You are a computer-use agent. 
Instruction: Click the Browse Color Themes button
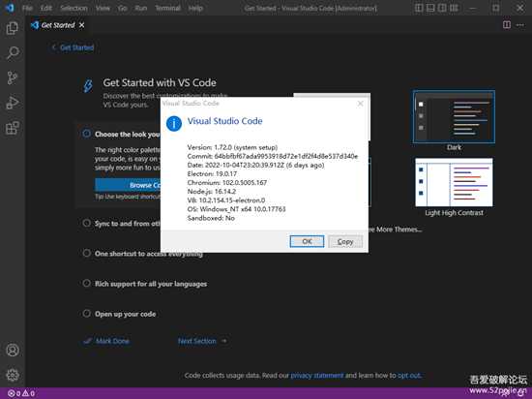tap(129, 185)
